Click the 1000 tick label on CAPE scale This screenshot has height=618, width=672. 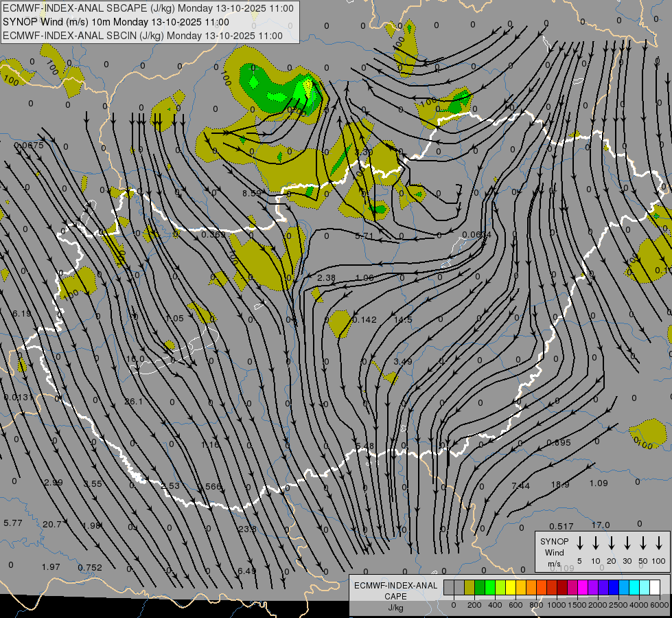[556, 605]
